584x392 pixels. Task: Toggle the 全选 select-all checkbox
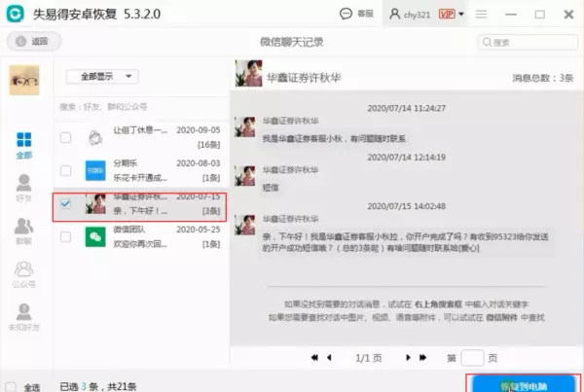(x=11, y=387)
